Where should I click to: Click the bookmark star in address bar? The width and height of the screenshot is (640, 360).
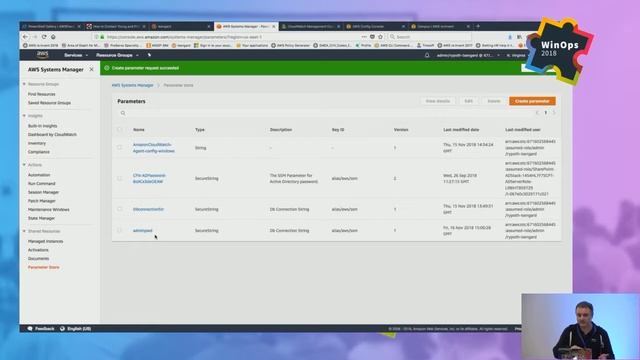380,37
